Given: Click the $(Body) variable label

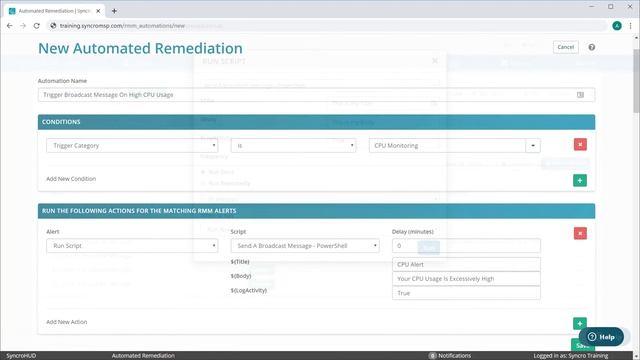Looking at the screenshot, I should click(x=241, y=276).
